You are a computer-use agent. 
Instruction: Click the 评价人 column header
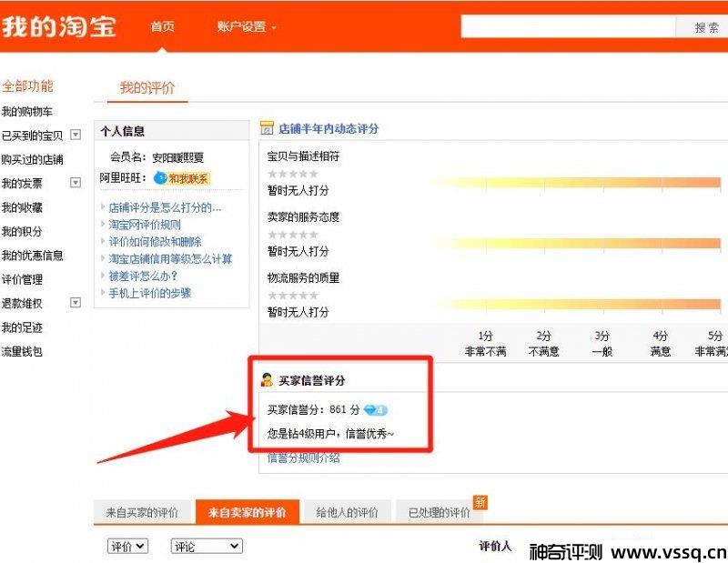point(495,546)
